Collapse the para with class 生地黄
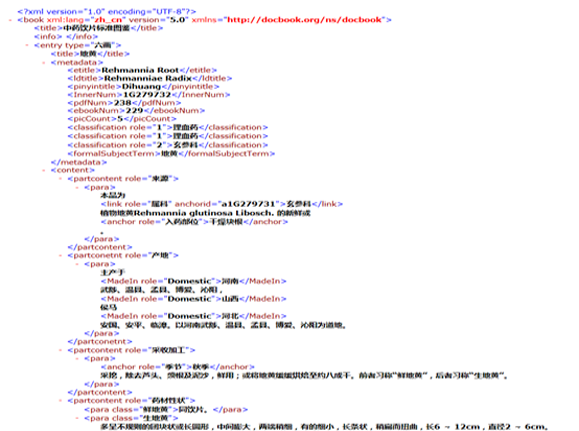This screenshot has height=431, width=579. pos(77,418)
